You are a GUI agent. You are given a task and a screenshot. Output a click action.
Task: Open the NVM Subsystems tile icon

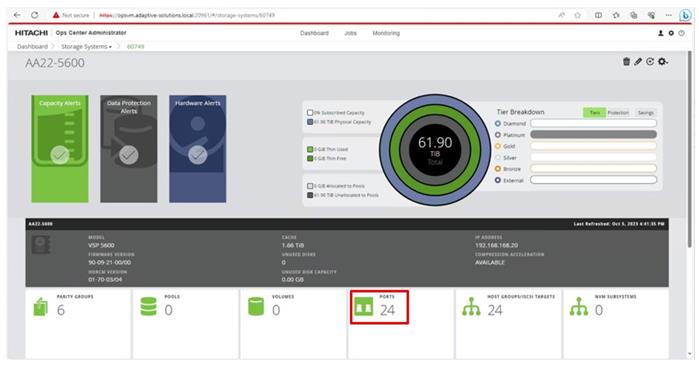click(x=579, y=307)
